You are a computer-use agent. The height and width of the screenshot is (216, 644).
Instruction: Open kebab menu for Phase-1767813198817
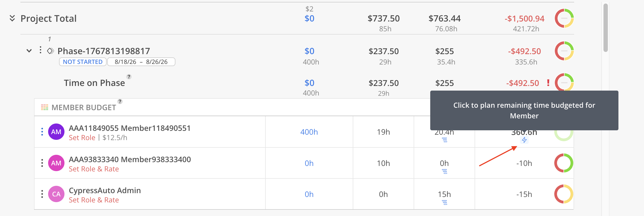(x=41, y=50)
